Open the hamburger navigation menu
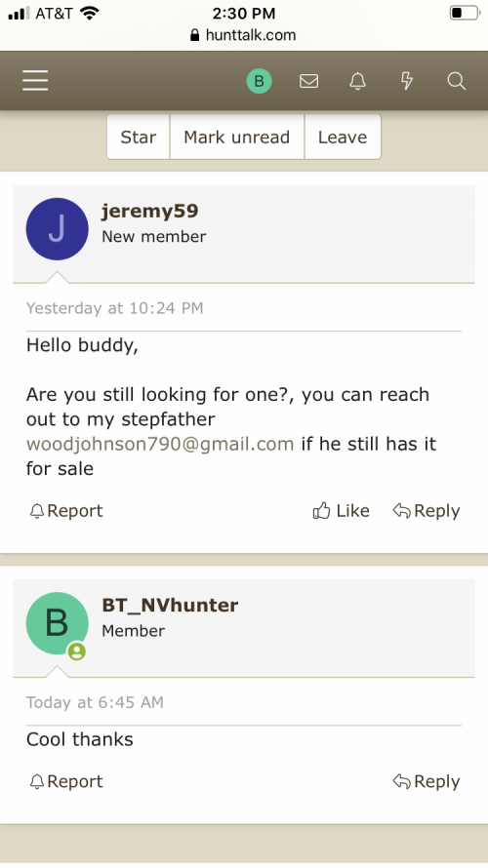 tap(35, 81)
